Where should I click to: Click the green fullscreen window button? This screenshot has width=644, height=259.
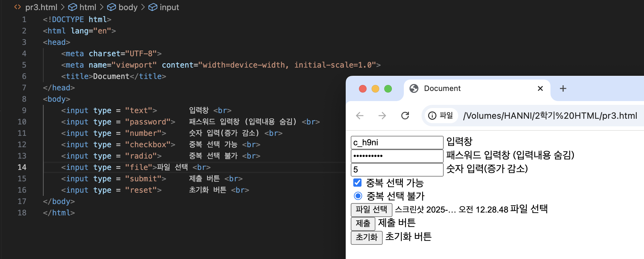388,89
